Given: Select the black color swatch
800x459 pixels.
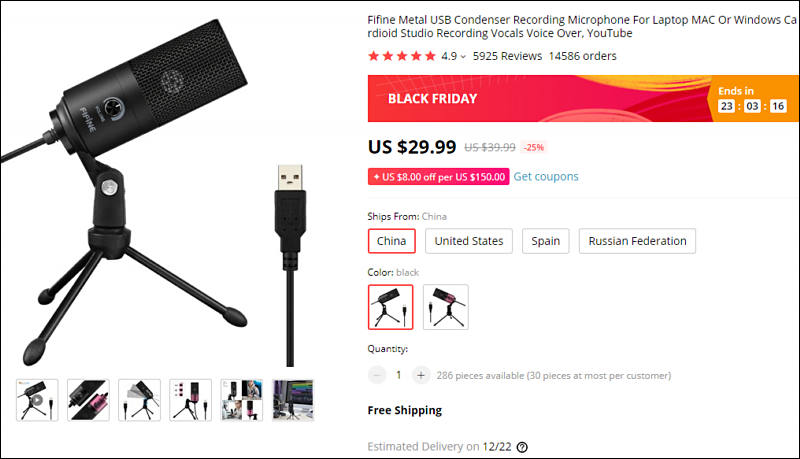Looking at the screenshot, I should [x=391, y=307].
